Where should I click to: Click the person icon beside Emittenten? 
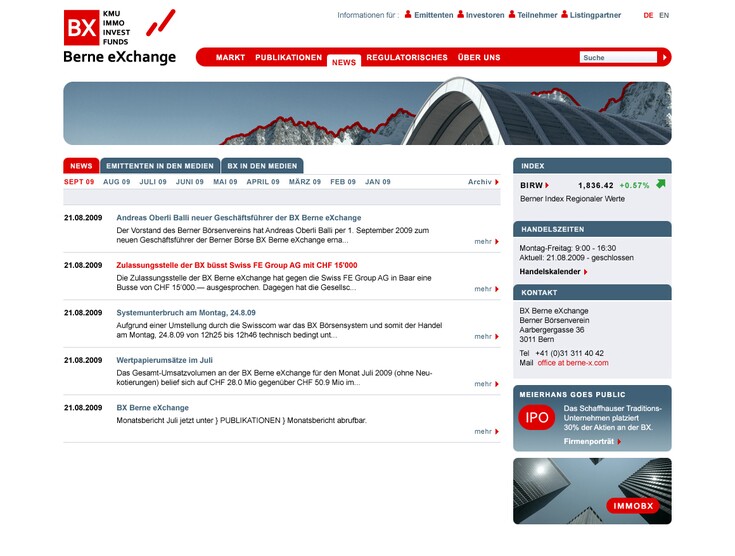[408, 15]
